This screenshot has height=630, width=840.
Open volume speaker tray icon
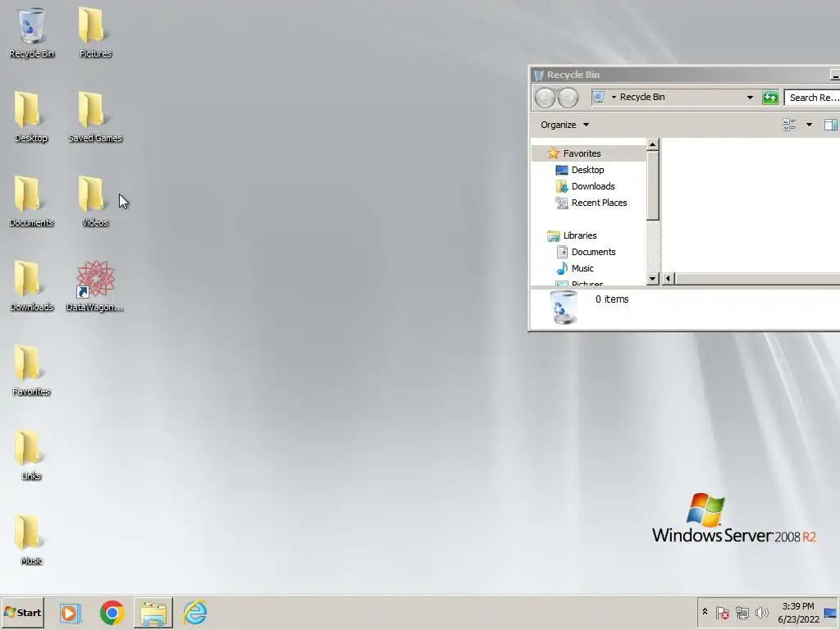(x=761, y=612)
